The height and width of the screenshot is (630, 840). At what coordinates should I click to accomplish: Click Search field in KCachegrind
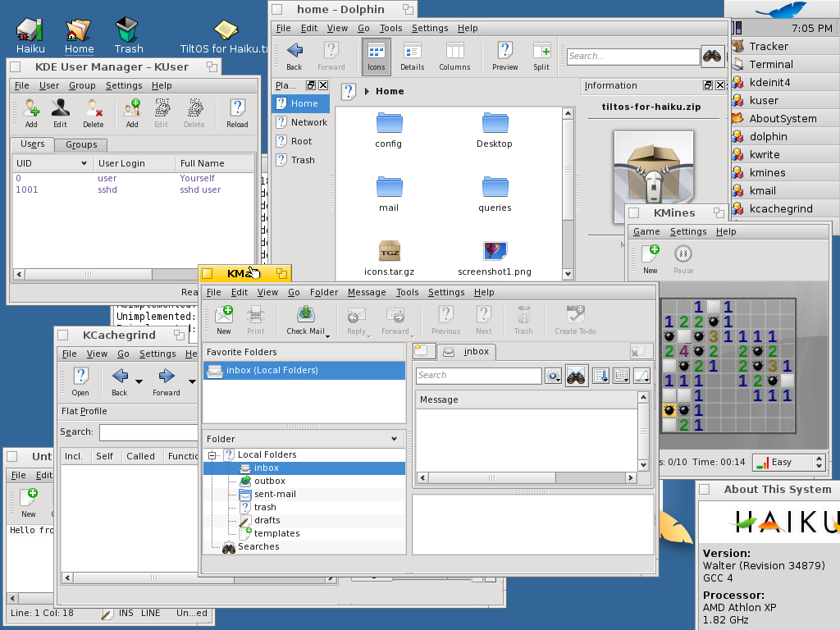(148, 432)
